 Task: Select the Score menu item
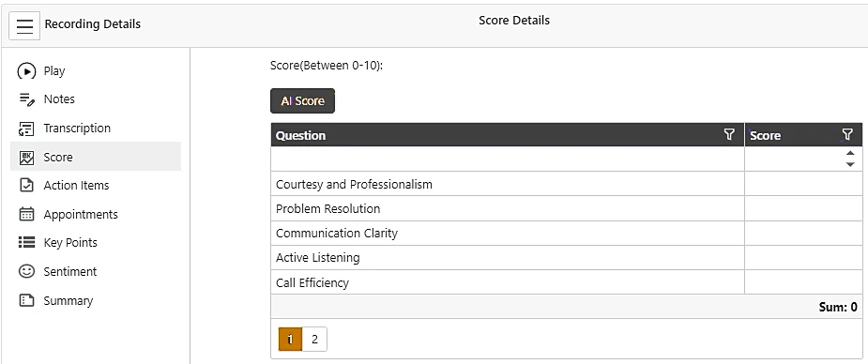coord(95,157)
